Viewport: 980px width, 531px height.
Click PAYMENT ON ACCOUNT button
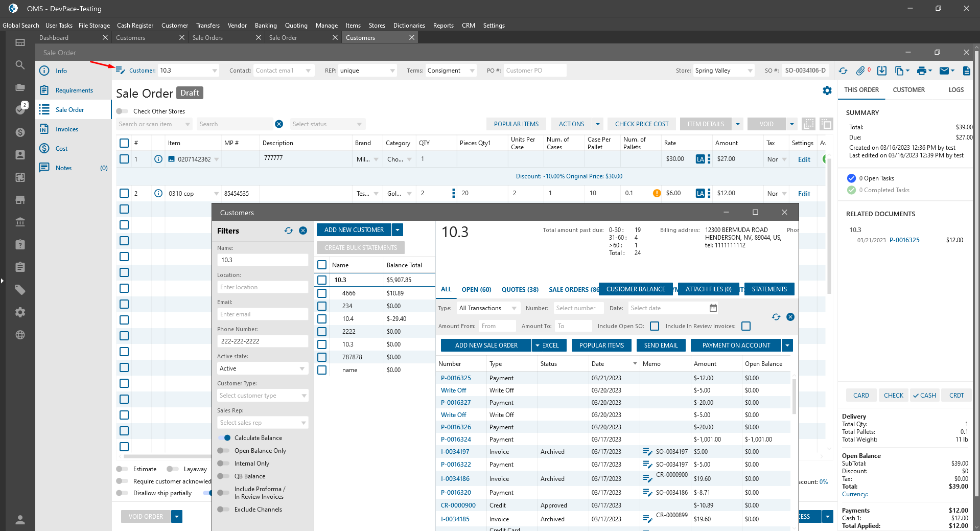point(736,345)
